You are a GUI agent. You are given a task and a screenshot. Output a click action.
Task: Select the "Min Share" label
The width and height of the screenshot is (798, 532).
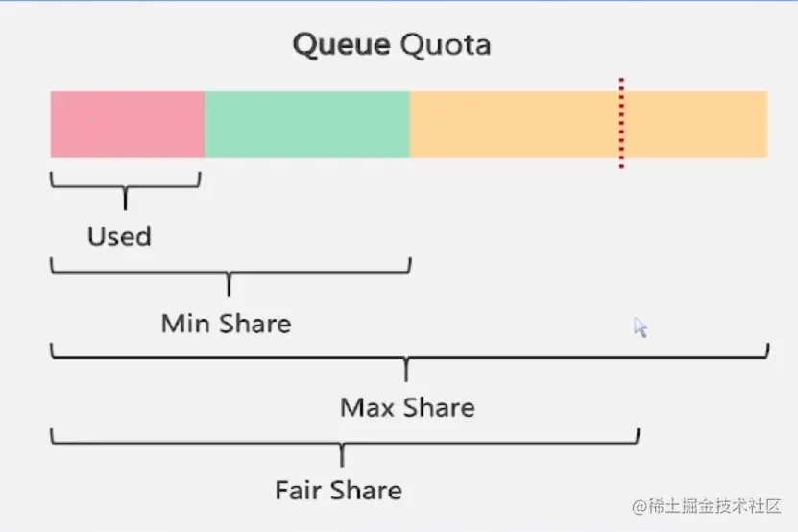[226, 323]
